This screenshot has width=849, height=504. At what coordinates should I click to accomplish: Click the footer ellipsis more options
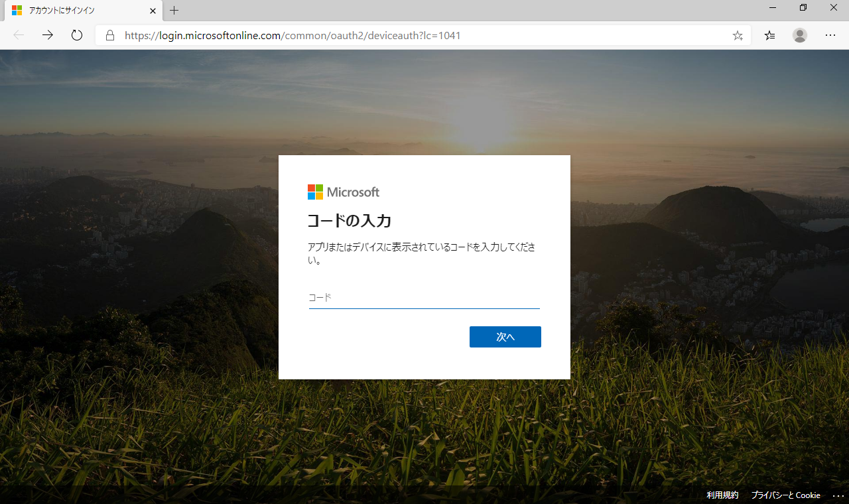point(838,495)
